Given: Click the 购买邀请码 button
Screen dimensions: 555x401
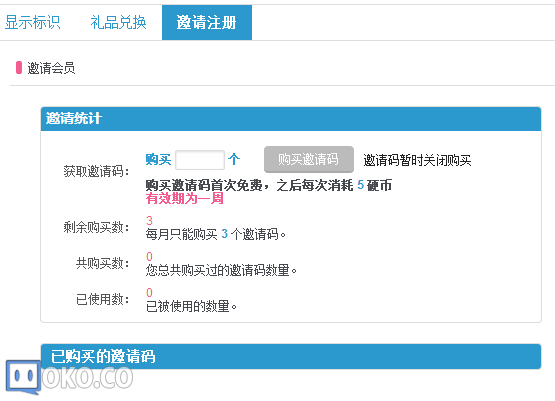Looking at the screenshot, I should click(x=309, y=159).
